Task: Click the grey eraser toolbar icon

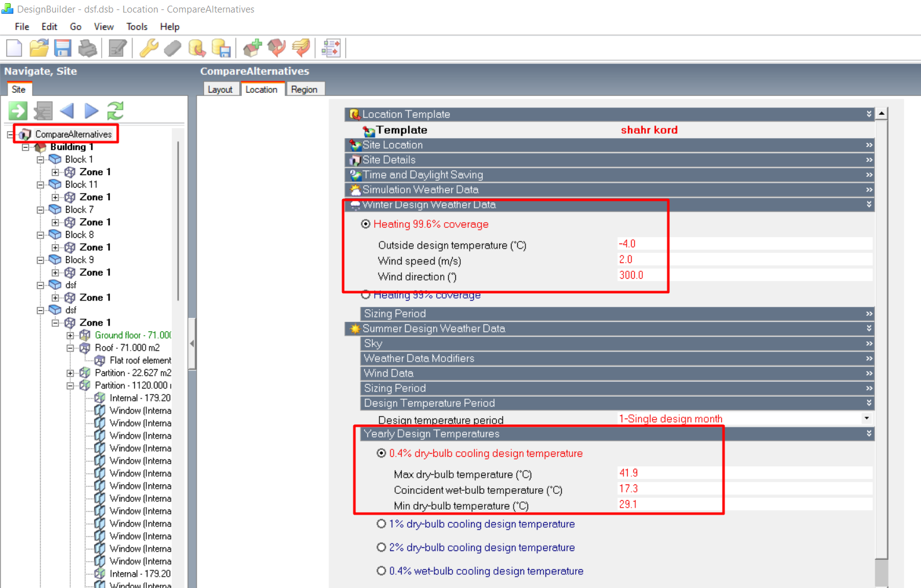Action: pos(173,48)
